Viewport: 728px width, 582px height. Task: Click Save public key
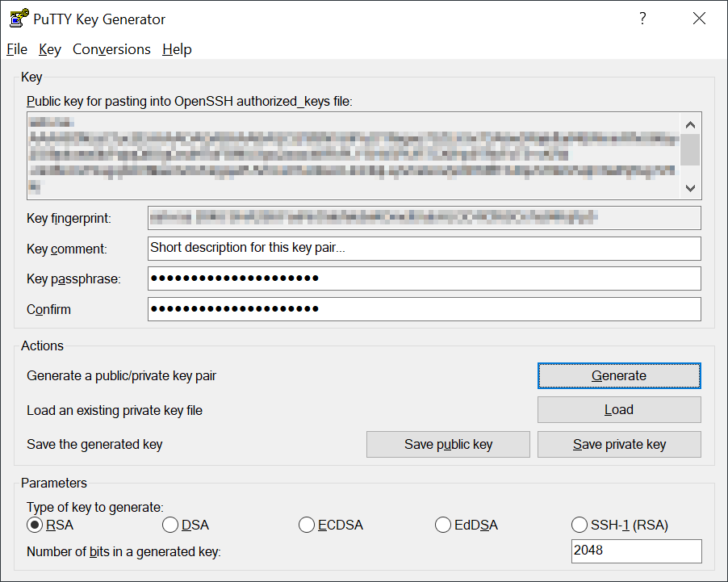[x=448, y=445]
